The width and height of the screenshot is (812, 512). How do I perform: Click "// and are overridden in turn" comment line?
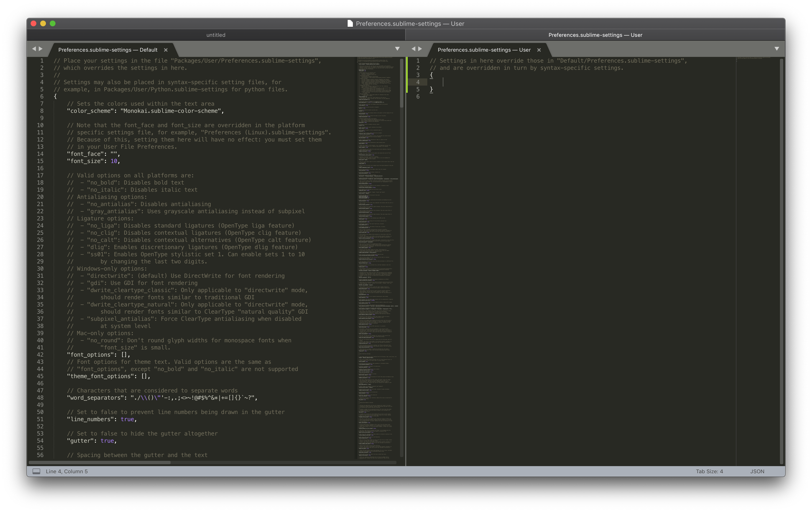pos(527,68)
